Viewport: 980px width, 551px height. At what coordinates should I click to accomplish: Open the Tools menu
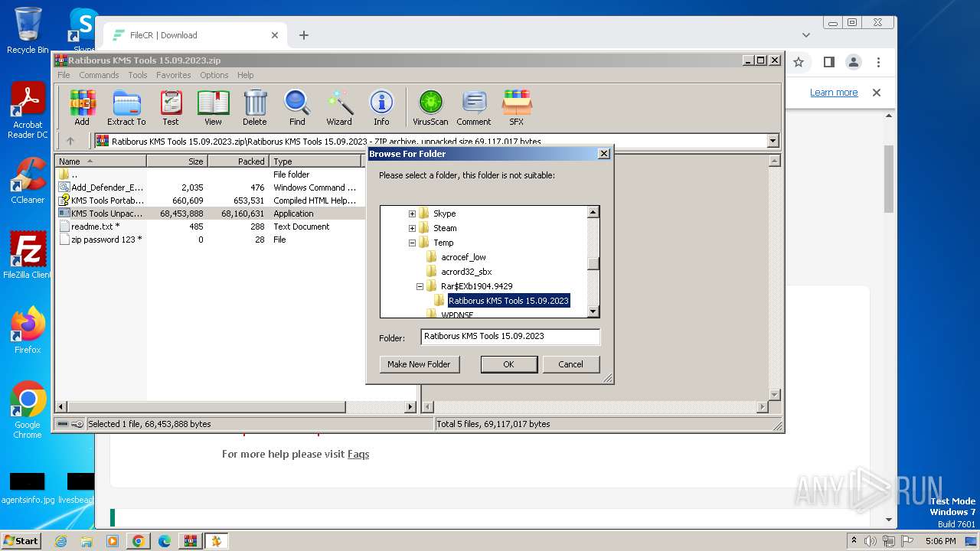coord(138,75)
